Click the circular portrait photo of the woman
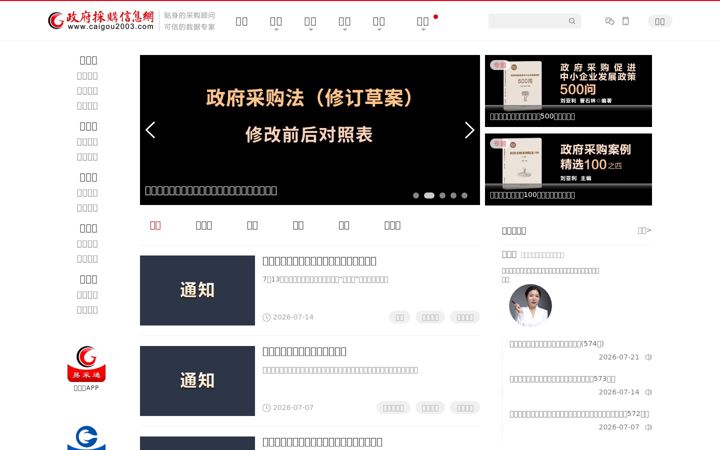The height and width of the screenshot is (450, 720). (530, 305)
